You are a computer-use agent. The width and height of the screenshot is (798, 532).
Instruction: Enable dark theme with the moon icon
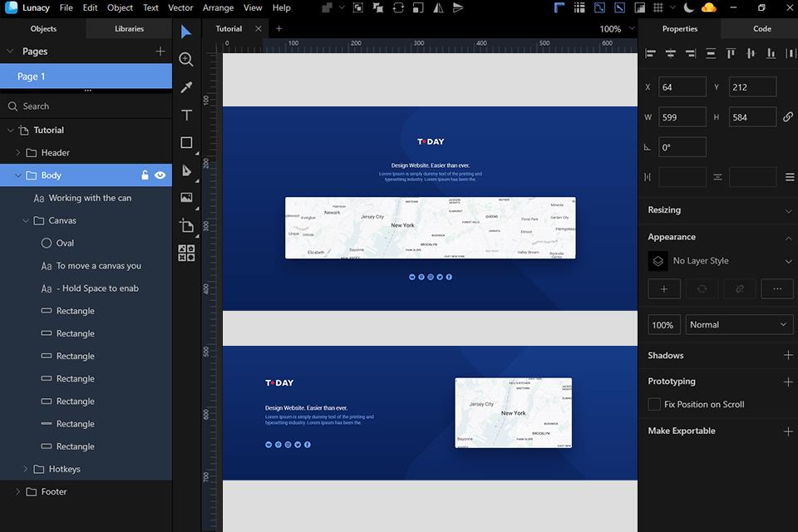tap(689, 7)
